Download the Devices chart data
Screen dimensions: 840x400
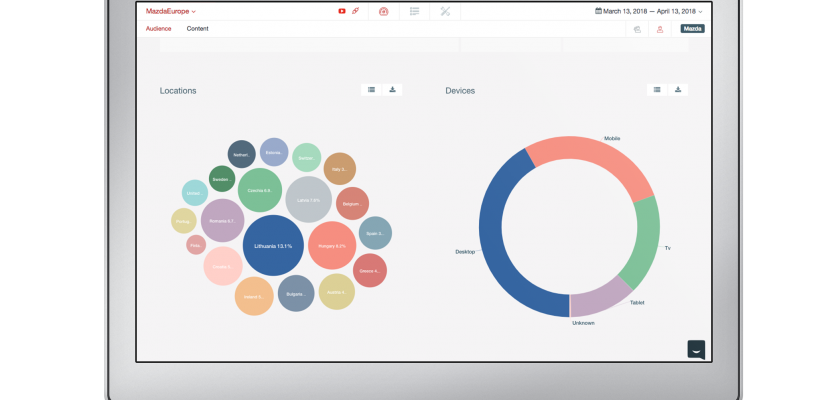pyautogui.click(x=678, y=90)
